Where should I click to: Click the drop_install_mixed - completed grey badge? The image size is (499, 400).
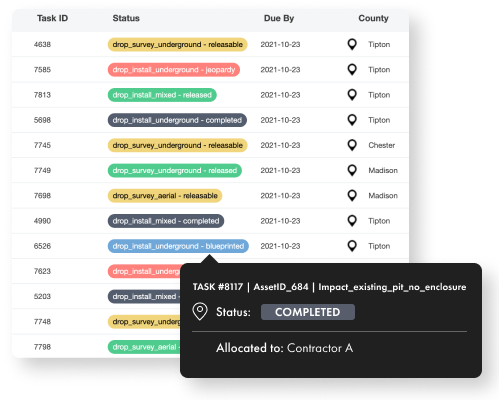[x=166, y=221]
